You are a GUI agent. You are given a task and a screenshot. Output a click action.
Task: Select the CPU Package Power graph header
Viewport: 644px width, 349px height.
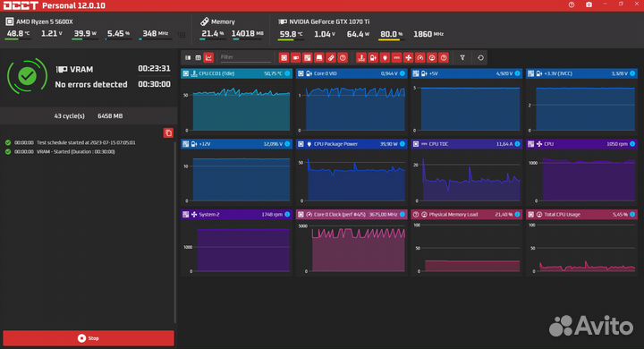[x=352, y=144]
